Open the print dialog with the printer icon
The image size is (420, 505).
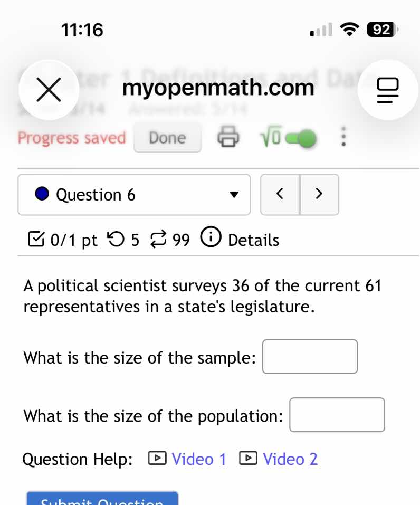[x=228, y=137]
